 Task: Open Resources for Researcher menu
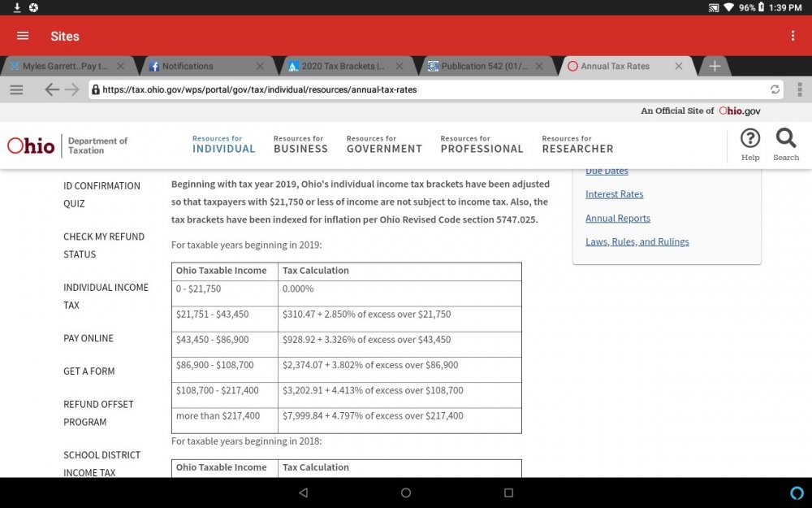[577, 145]
